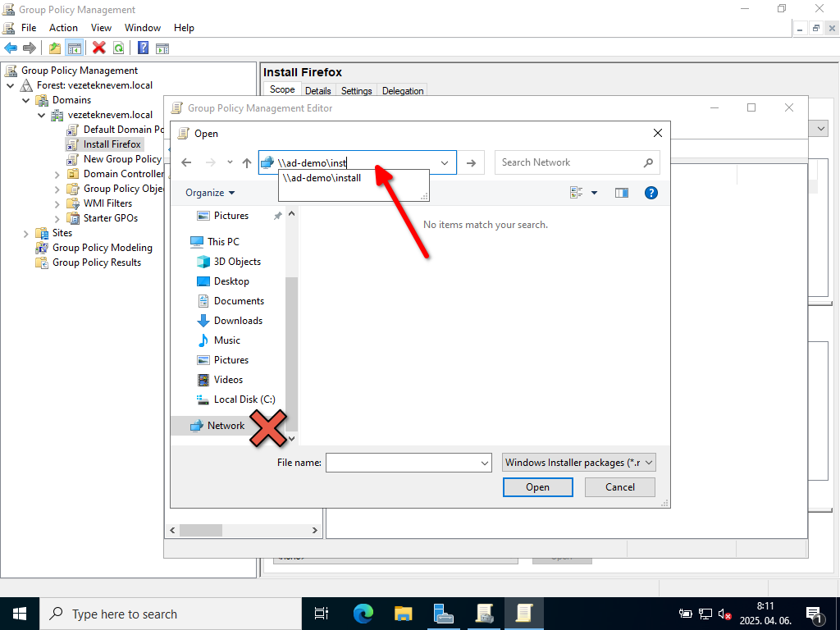Click the refresh icon in the main toolbar
Screen dimensions: 840x630
tap(119, 48)
